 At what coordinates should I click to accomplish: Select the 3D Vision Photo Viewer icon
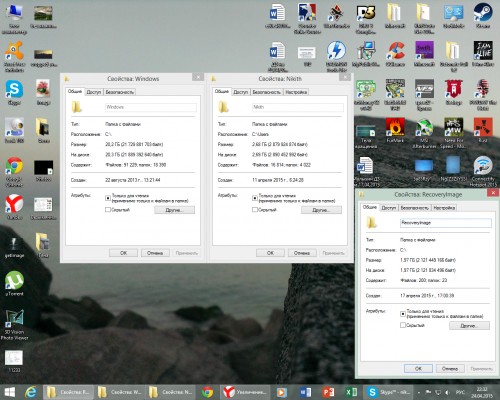point(14,324)
